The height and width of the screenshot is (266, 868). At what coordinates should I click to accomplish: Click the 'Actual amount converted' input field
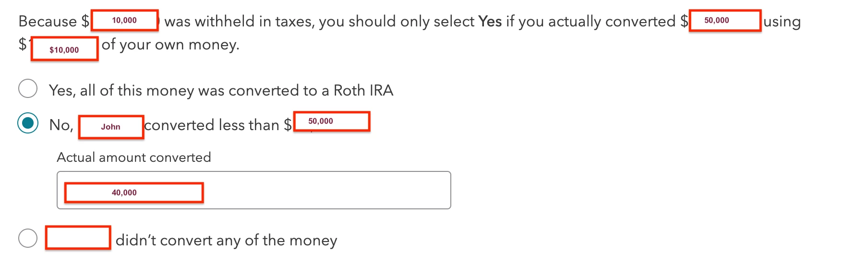[x=254, y=190]
